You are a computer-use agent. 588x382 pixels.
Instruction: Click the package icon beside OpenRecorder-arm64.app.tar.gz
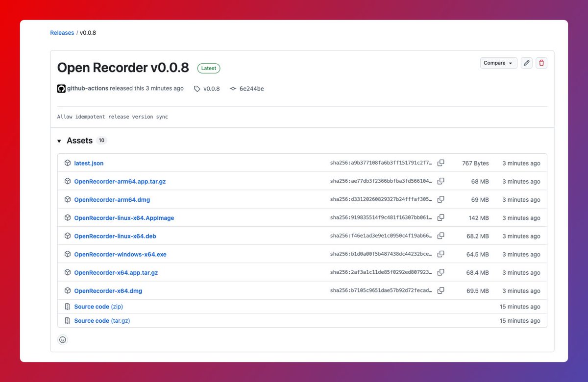click(x=68, y=181)
